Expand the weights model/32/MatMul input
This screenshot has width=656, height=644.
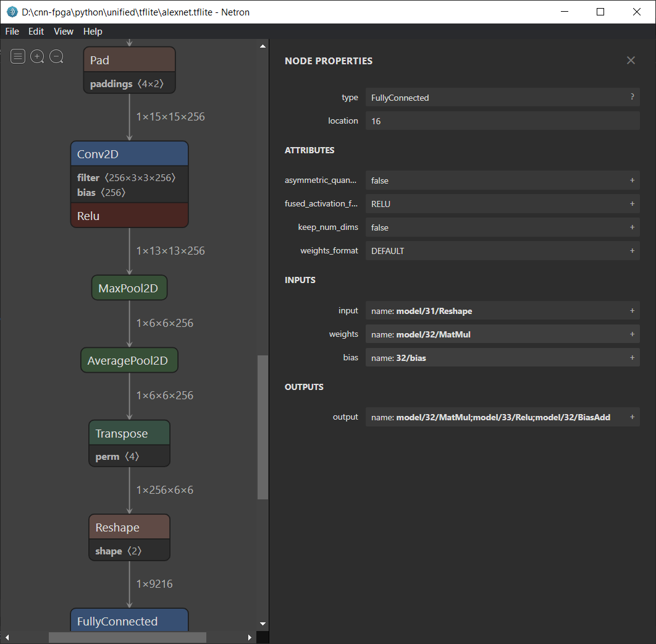pyautogui.click(x=632, y=334)
